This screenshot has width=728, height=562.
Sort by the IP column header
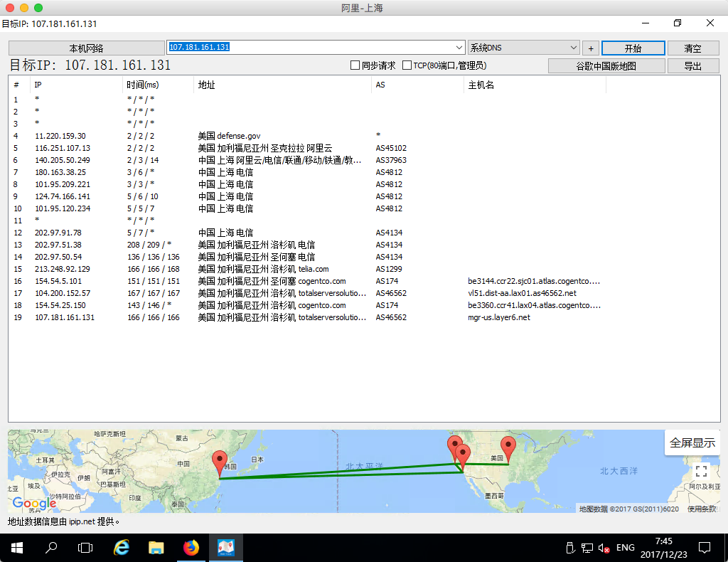76,85
